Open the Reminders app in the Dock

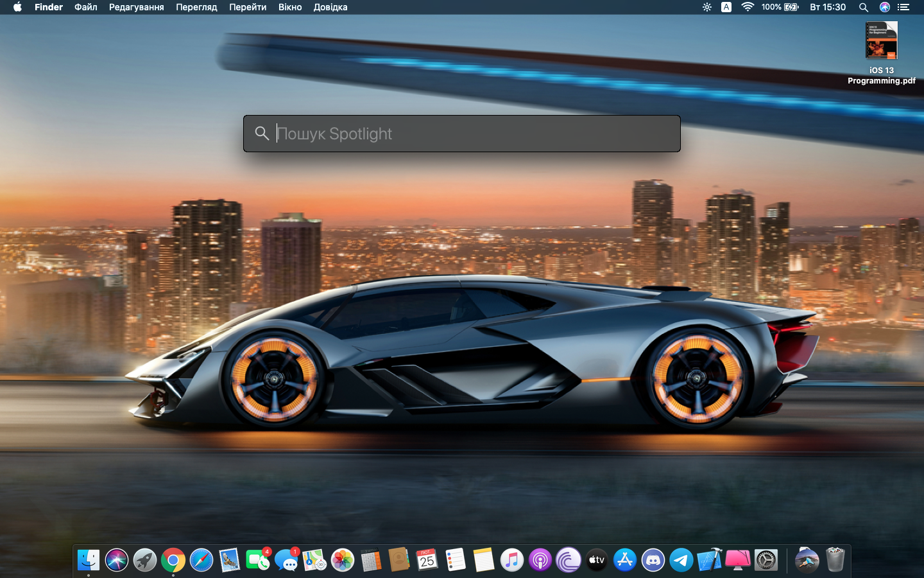coord(456,560)
